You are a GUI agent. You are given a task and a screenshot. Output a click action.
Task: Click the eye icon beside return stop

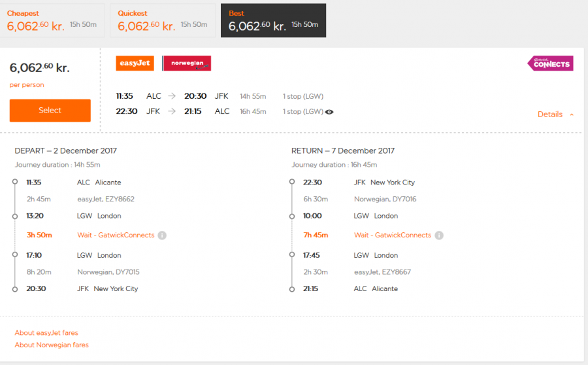[x=329, y=112]
